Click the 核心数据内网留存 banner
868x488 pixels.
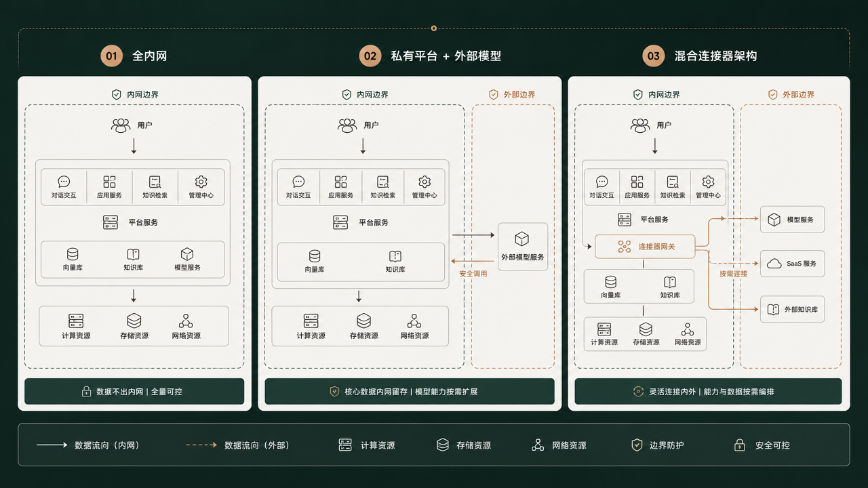click(410, 391)
